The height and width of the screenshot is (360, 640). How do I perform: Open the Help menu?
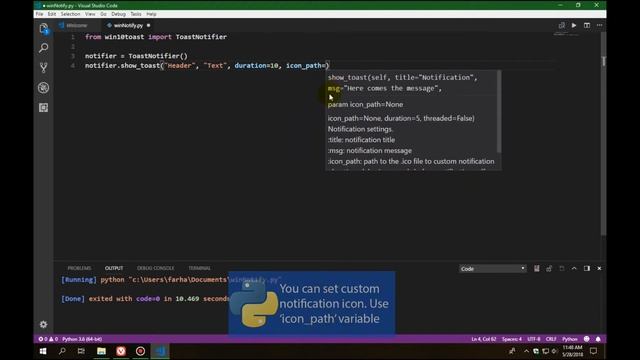pyautogui.click(x=151, y=14)
